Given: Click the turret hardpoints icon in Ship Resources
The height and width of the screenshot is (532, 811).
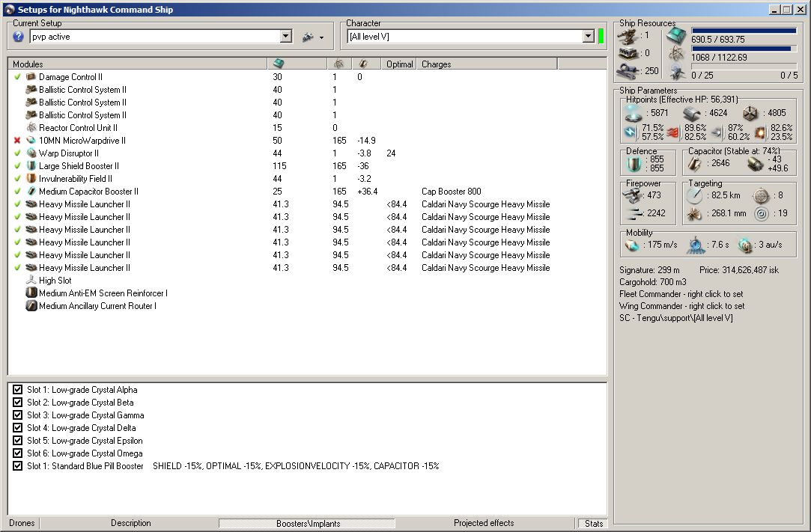Looking at the screenshot, I should click(x=628, y=36).
